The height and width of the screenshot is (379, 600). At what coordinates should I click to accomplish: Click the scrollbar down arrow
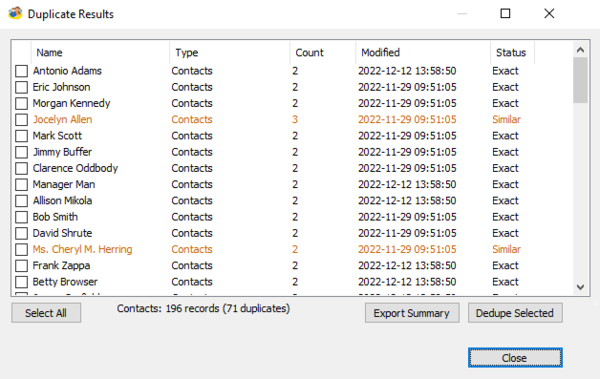(x=580, y=287)
